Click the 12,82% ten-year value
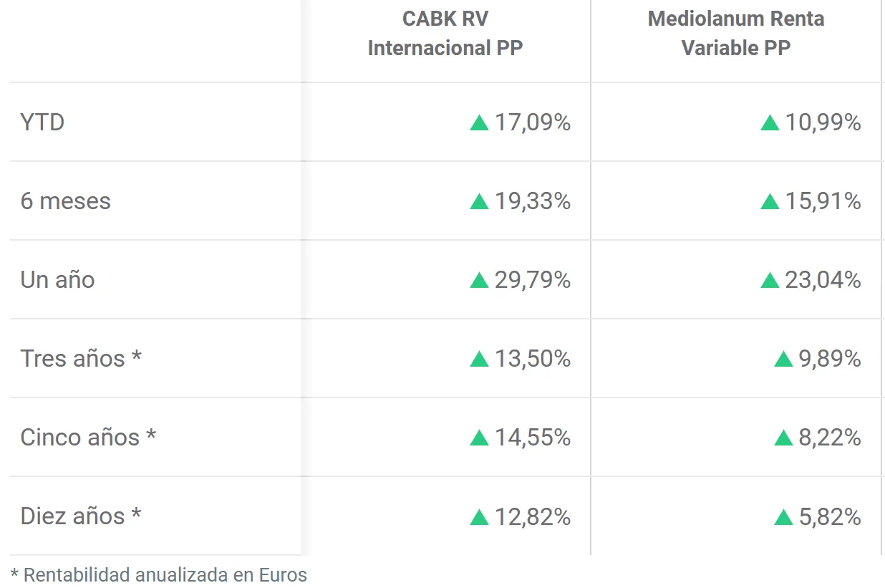The height and width of the screenshot is (588, 885). point(533,517)
